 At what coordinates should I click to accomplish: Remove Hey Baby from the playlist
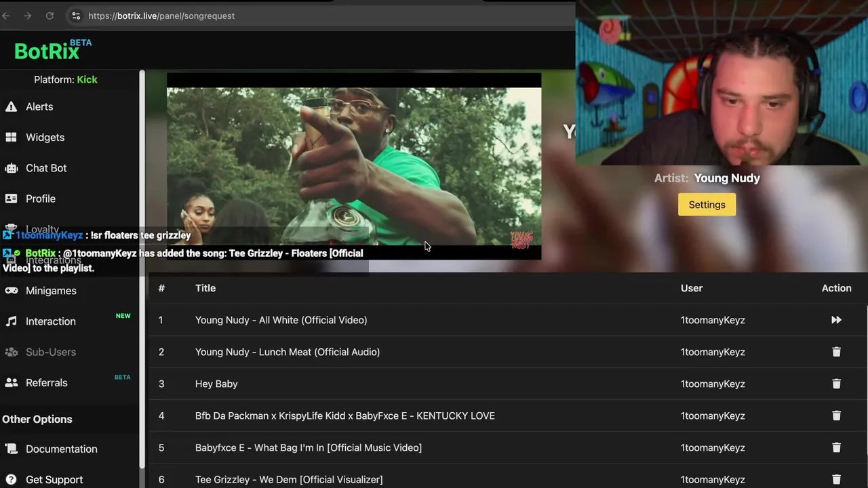pos(836,384)
